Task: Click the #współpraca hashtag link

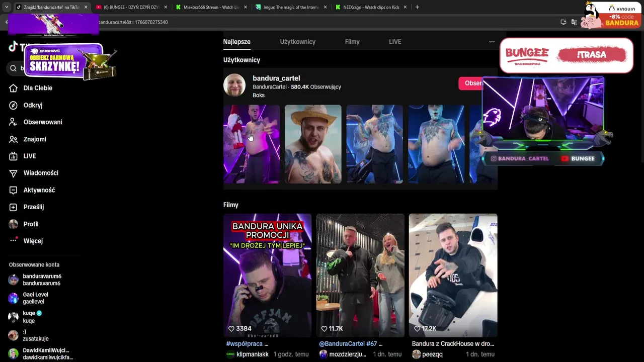Action: click(x=245, y=344)
